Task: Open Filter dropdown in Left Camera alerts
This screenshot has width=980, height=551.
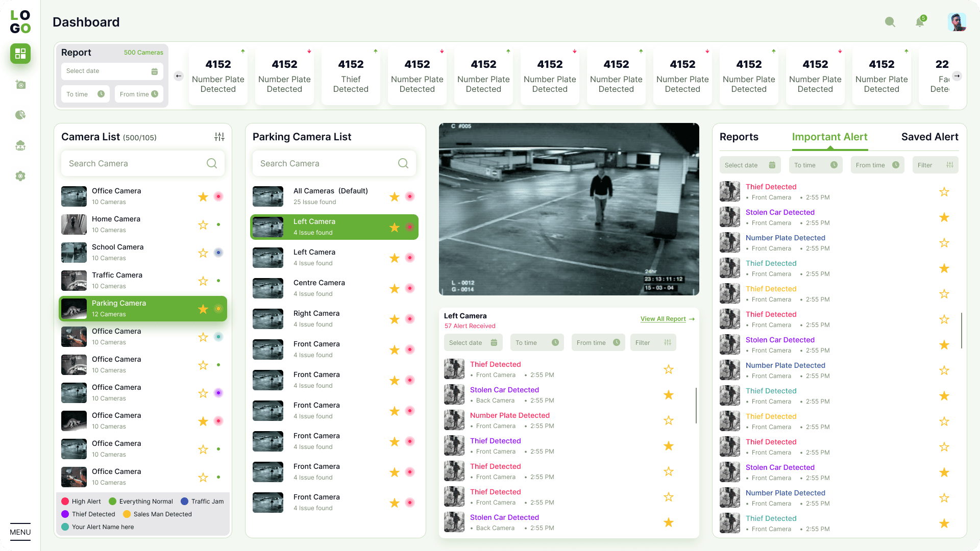Action: coord(653,343)
